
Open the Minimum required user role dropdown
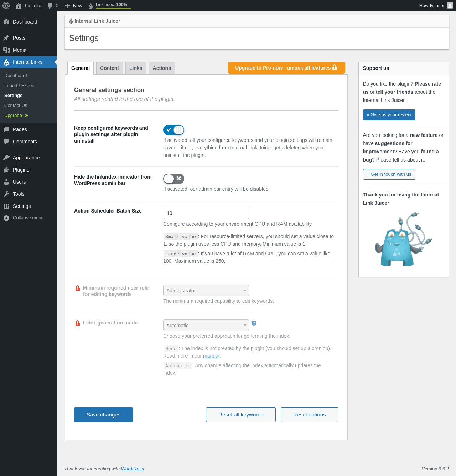(x=206, y=290)
